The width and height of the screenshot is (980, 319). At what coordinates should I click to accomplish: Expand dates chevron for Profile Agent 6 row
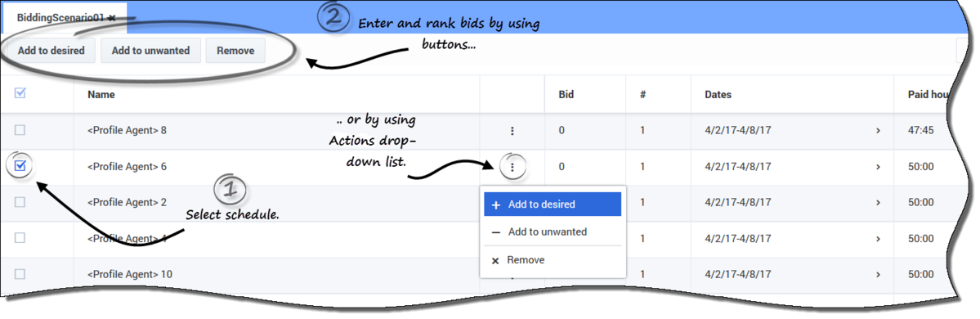(878, 167)
